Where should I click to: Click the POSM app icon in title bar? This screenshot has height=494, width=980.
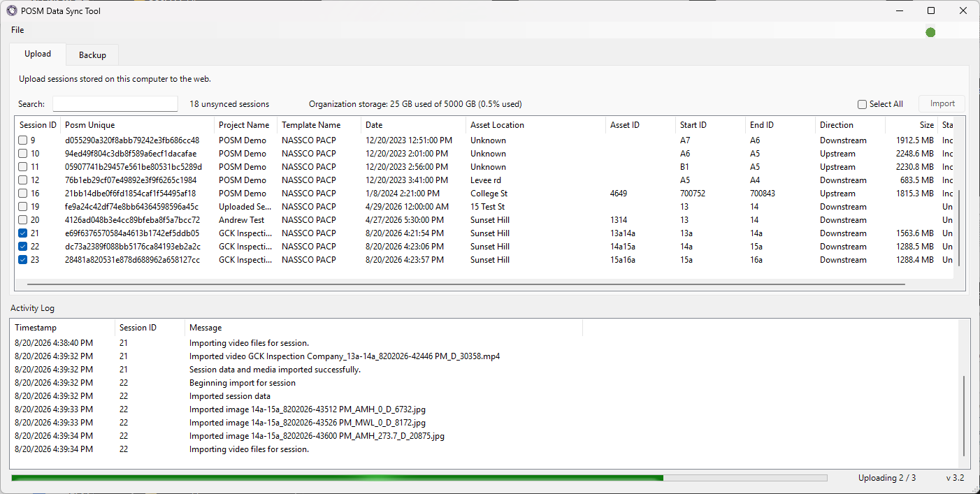pyautogui.click(x=11, y=10)
